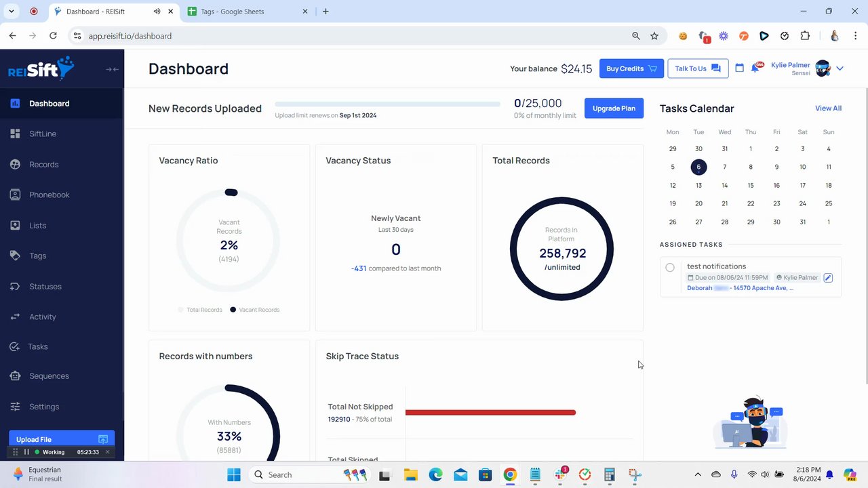Click the zoom magnifier in the address bar

(x=635, y=36)
